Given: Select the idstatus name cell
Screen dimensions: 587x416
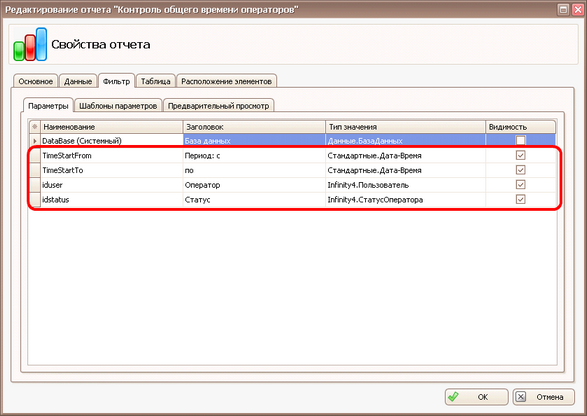Looking at the screenshot, I should [x=112, y=199].
